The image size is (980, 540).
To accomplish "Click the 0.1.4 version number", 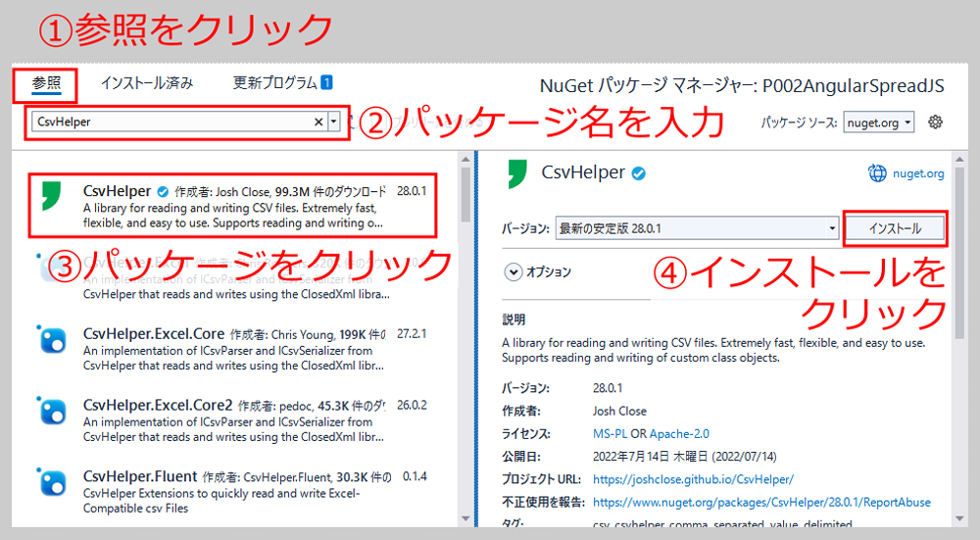I will [415, 476].
